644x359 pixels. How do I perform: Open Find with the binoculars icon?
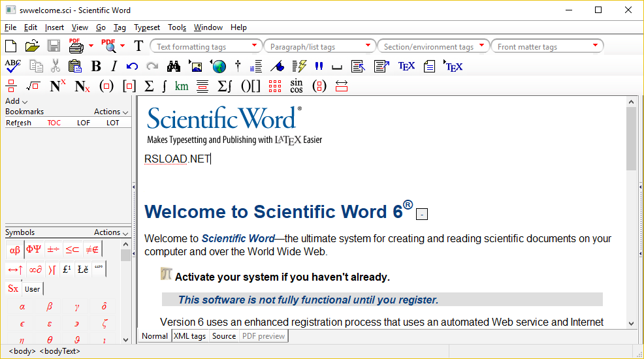pos(174,66)
